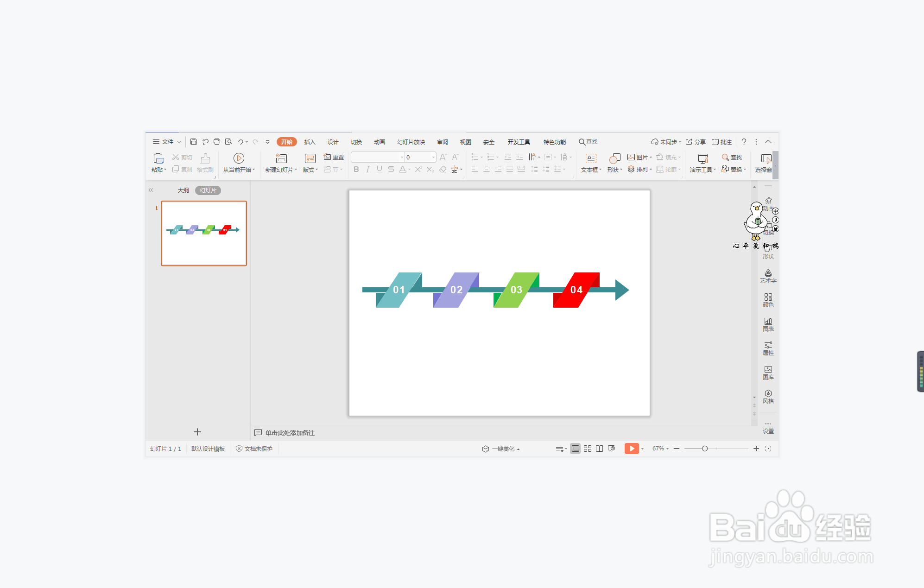Click 一键美化 one-click beautify button
The image size is (924, 588).
[x=502, y=449]
